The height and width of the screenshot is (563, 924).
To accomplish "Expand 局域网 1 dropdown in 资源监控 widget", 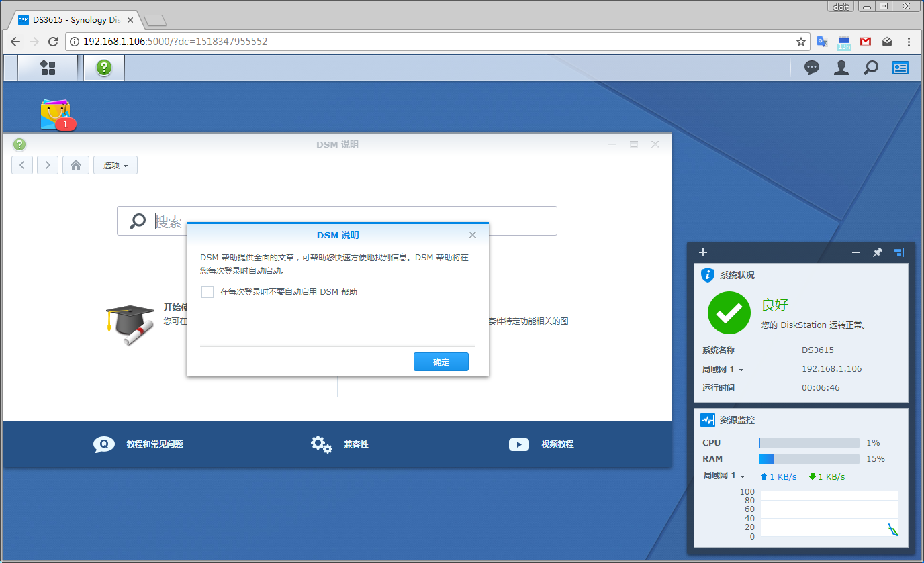I will point(725,476).
